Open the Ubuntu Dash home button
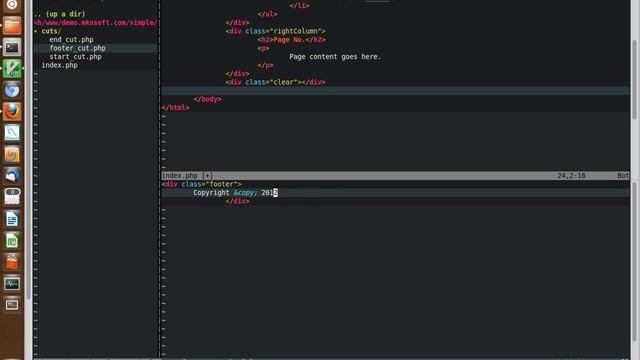Screen dimensions: 640x360 click(x=12, y=4)
